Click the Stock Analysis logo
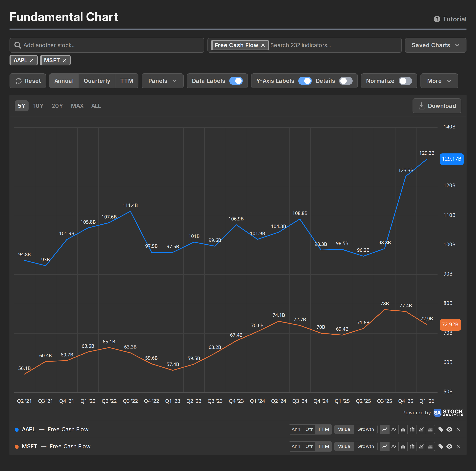This screenshot has width=476, height=471. (x=448, y=413)
